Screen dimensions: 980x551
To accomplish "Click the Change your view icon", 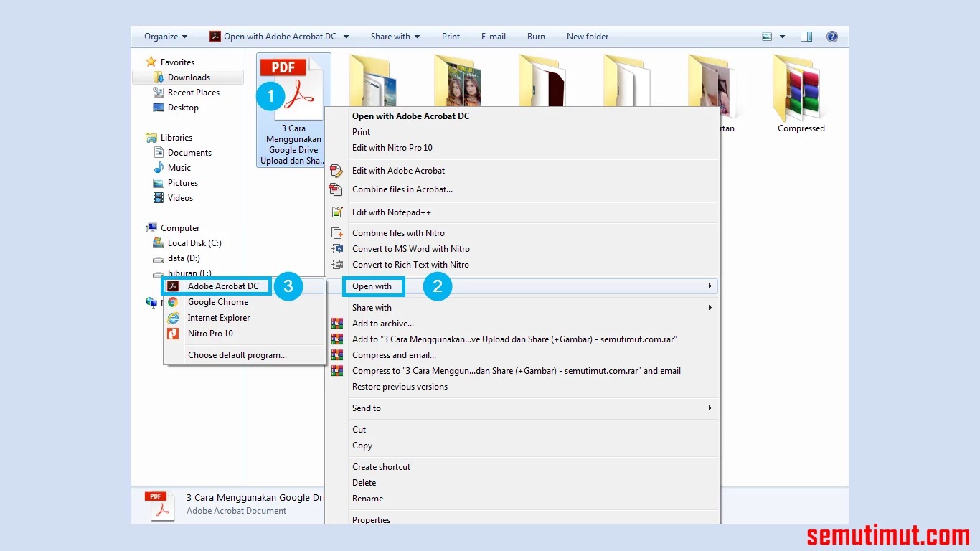I will point(767,37).
